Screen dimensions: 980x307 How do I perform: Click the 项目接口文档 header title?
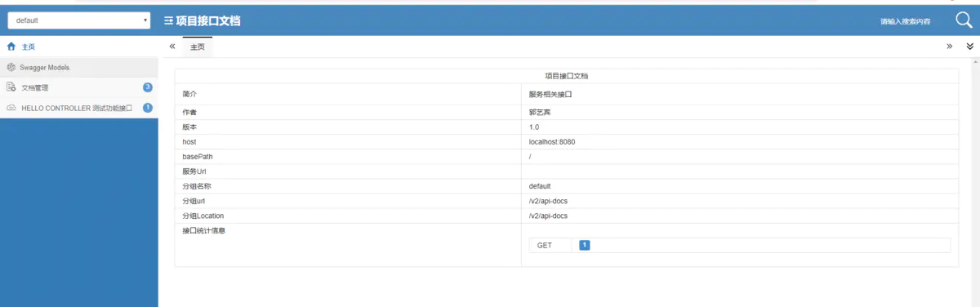click(208, 20)
